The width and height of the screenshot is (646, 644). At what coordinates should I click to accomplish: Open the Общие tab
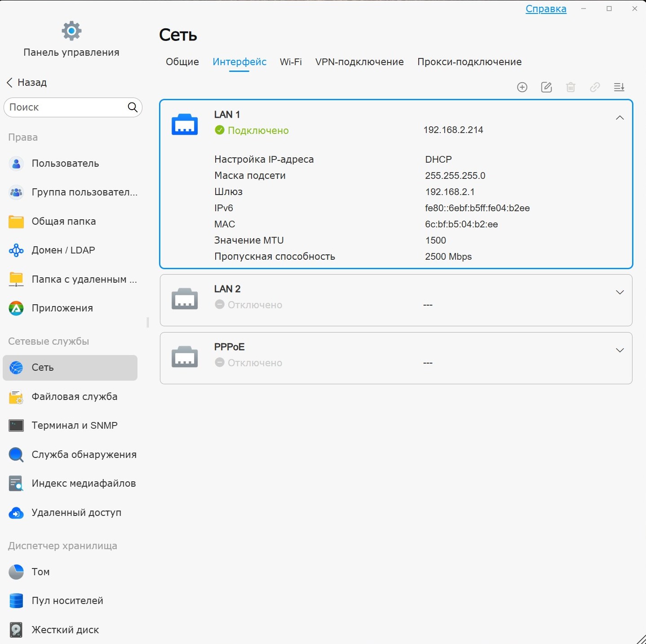pos(182,62)
